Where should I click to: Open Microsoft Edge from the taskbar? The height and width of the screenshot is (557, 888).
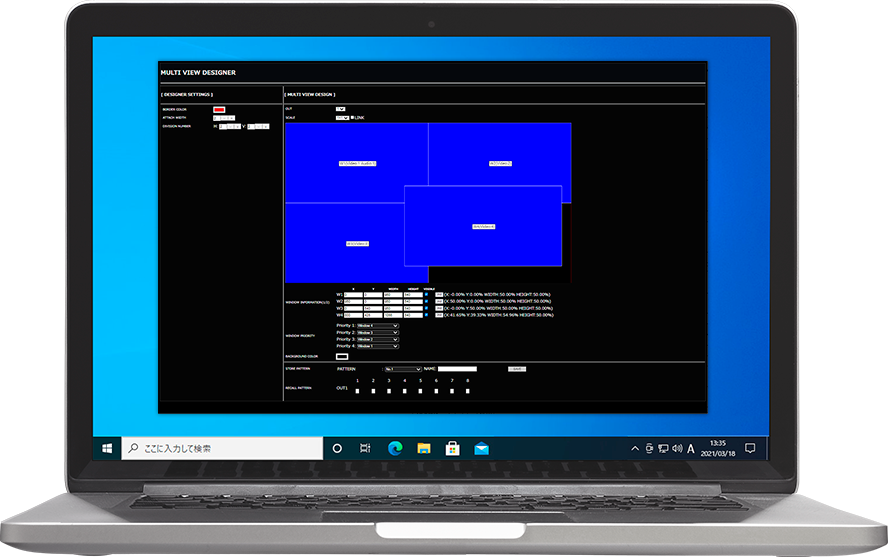click(x=394, y=448)
